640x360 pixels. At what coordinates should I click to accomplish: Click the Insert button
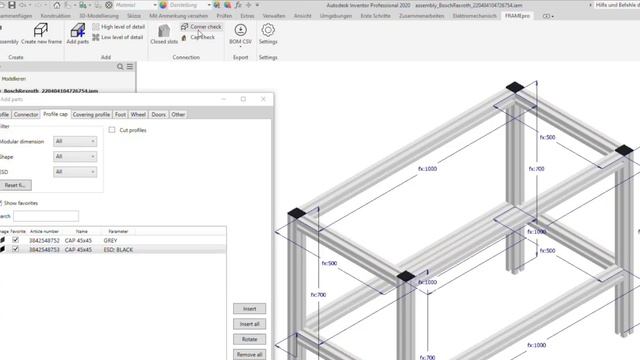[x=249, y=309]
